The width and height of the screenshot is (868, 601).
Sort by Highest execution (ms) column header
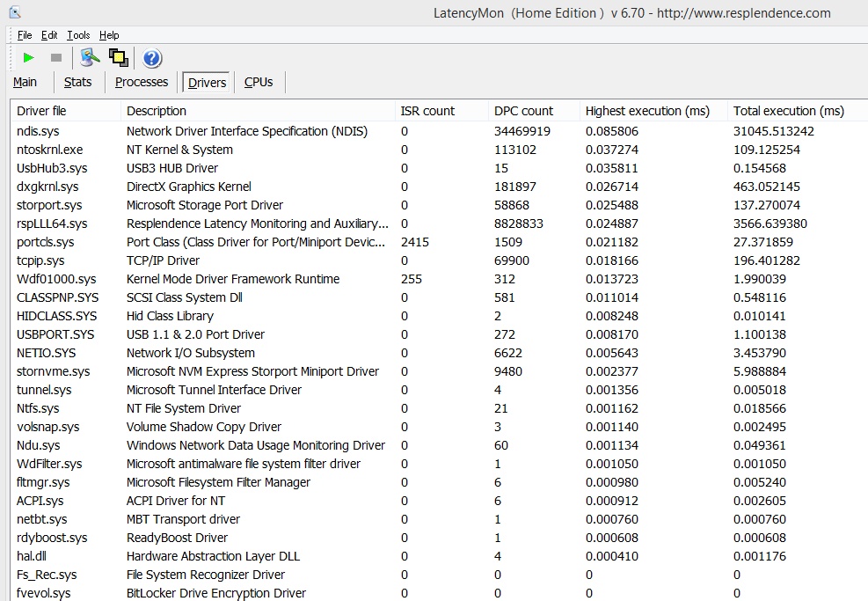coord(653,111)
